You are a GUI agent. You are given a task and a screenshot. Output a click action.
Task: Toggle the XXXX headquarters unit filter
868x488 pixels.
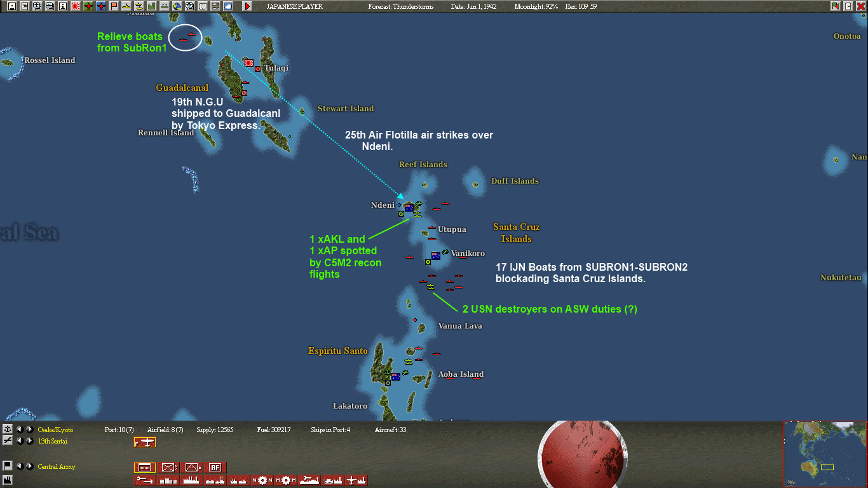(144, 468)
